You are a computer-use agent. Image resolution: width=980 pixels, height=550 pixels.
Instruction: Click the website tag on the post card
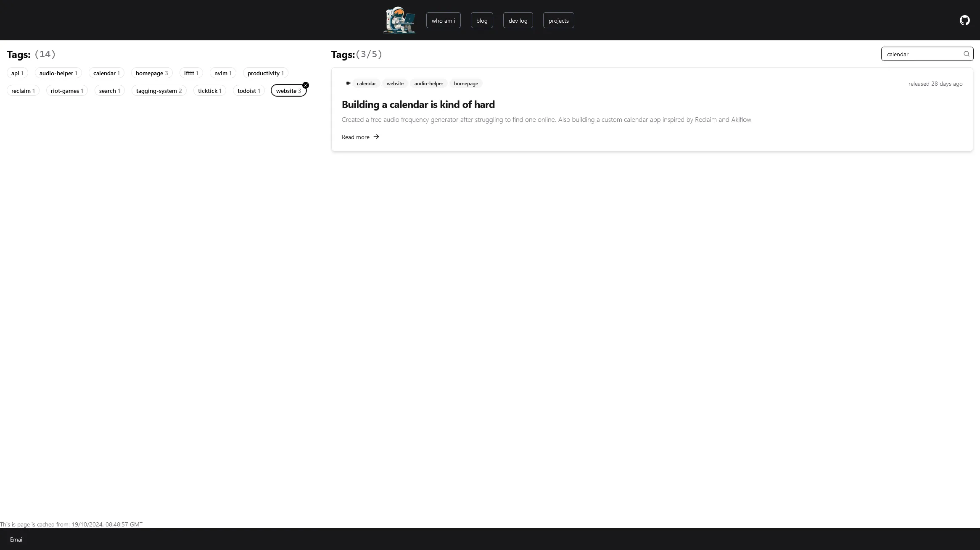pyautogui.click(x=395, y=84)
